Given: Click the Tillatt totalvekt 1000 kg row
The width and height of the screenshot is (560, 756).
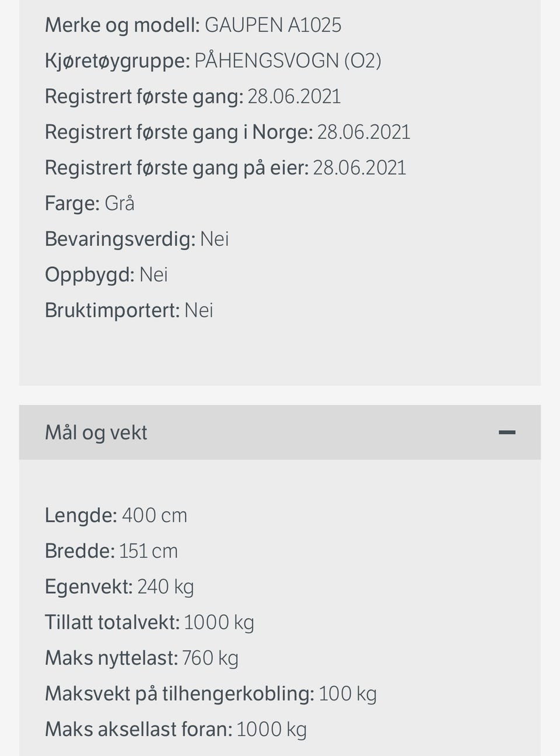Looking at the screenshot, I should 149,622.
